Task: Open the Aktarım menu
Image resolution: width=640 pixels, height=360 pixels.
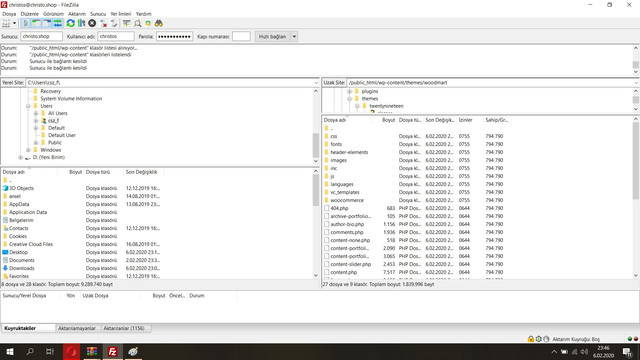Action: click(77, 14)
